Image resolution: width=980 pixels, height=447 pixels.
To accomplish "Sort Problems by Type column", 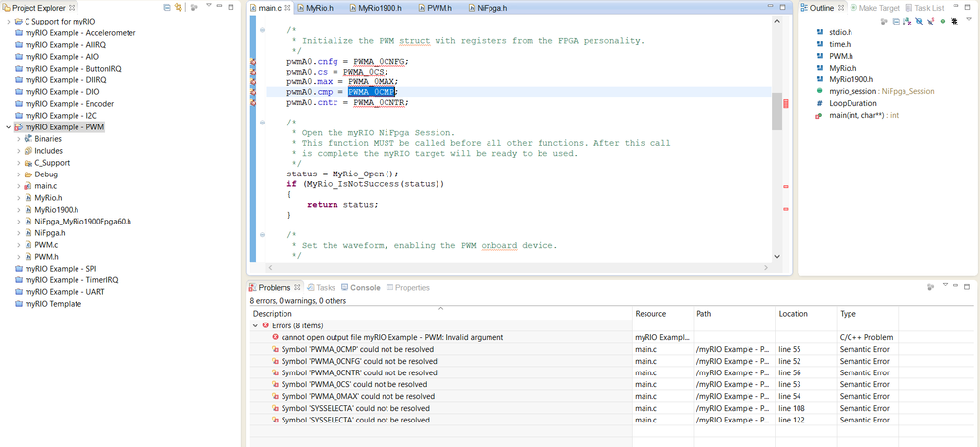I will pos(867,314).
